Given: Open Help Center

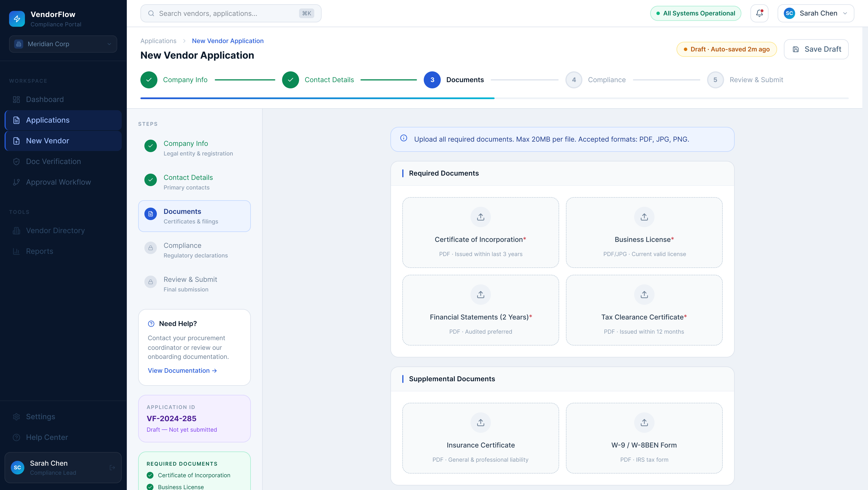Looking at the screenshot, I should click(63, 437).
